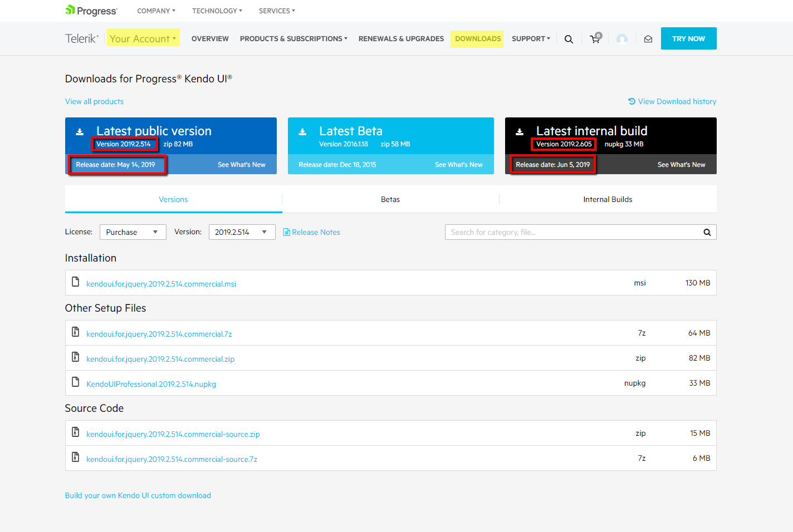
Task: Open the shopping cart
Action: pos(595,39)
